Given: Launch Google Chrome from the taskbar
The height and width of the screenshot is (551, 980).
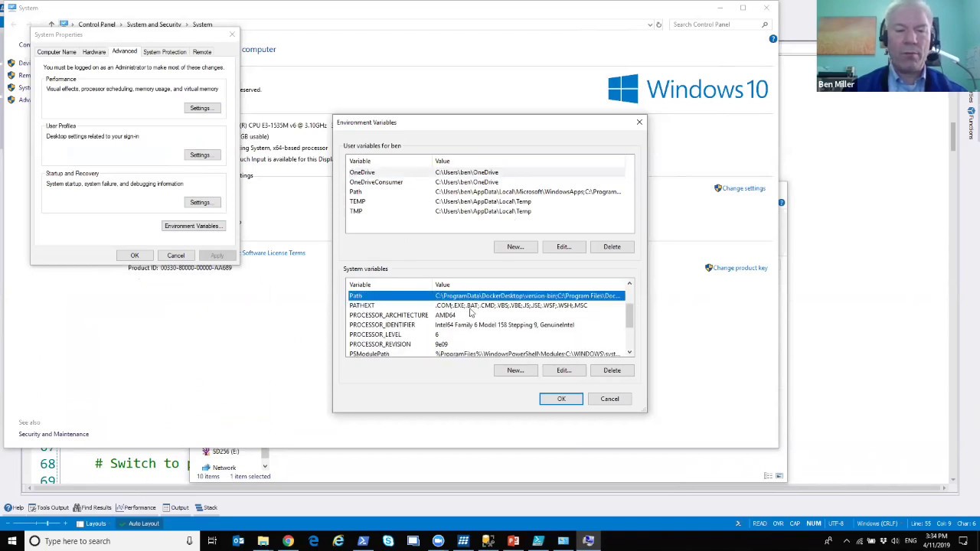Looking at the screenshot, I should click(x=288, y=541).
